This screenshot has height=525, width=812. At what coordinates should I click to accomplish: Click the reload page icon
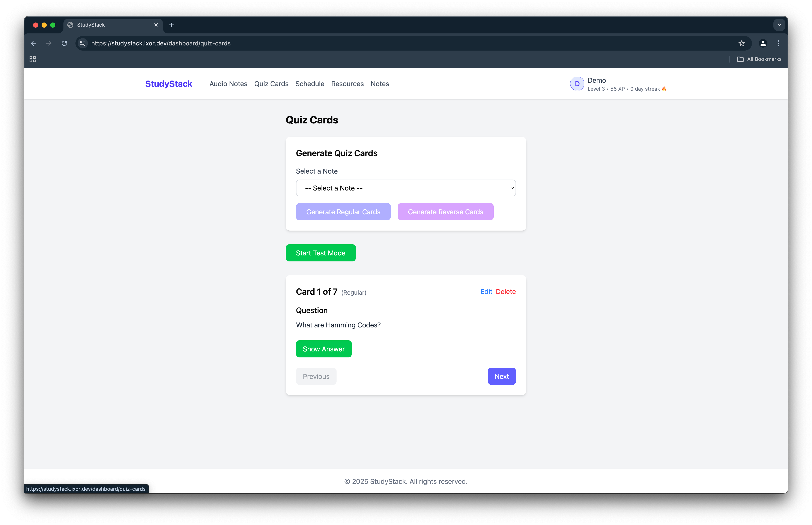coord(64,43)
